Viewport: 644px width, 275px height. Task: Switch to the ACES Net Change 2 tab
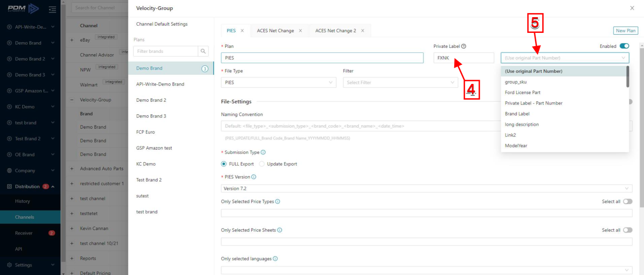[335, 31]
